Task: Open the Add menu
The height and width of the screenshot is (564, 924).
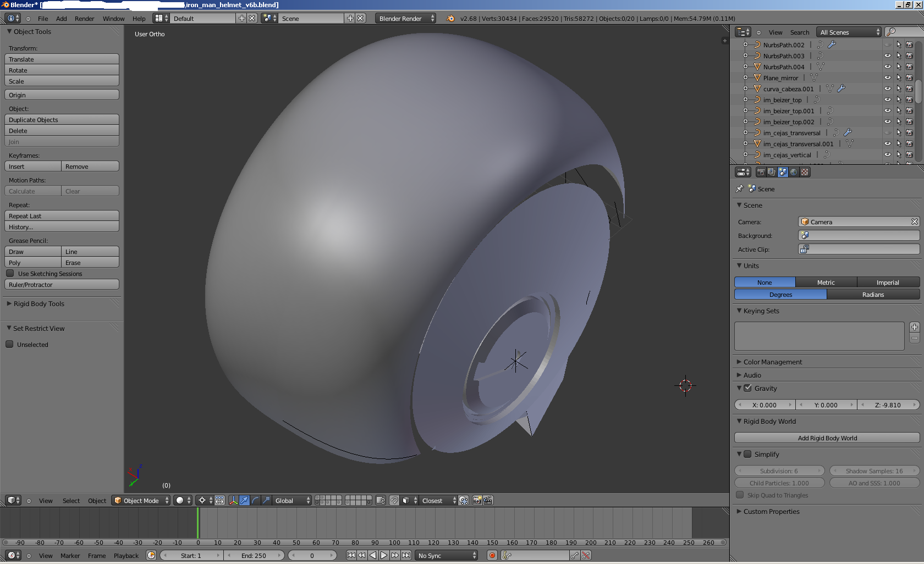Action: point(62,18)
